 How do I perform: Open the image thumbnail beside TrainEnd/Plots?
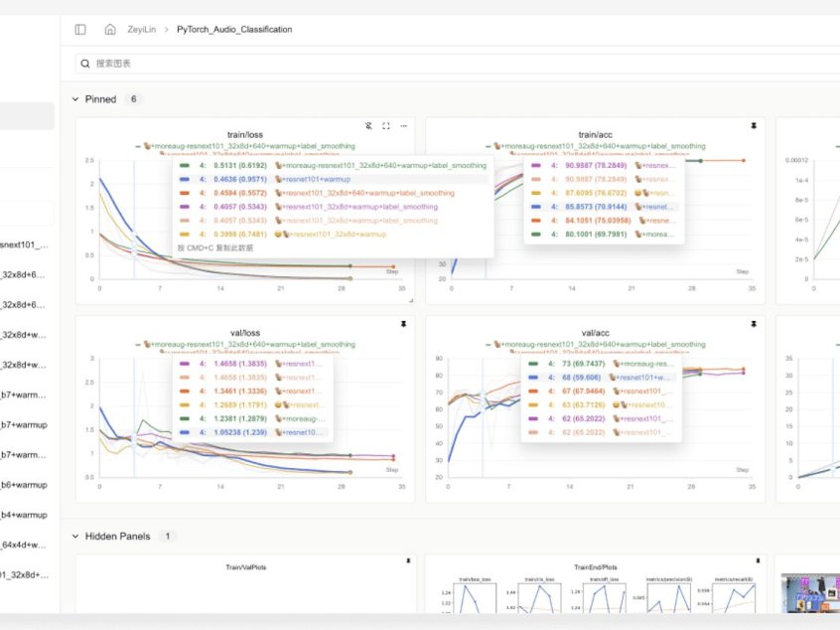click(x=810, y=593)
